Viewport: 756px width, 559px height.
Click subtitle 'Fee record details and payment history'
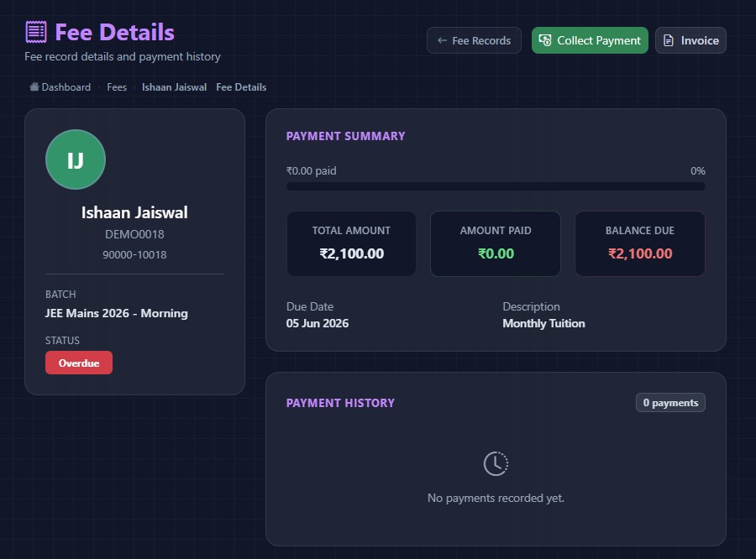point(123,57)
